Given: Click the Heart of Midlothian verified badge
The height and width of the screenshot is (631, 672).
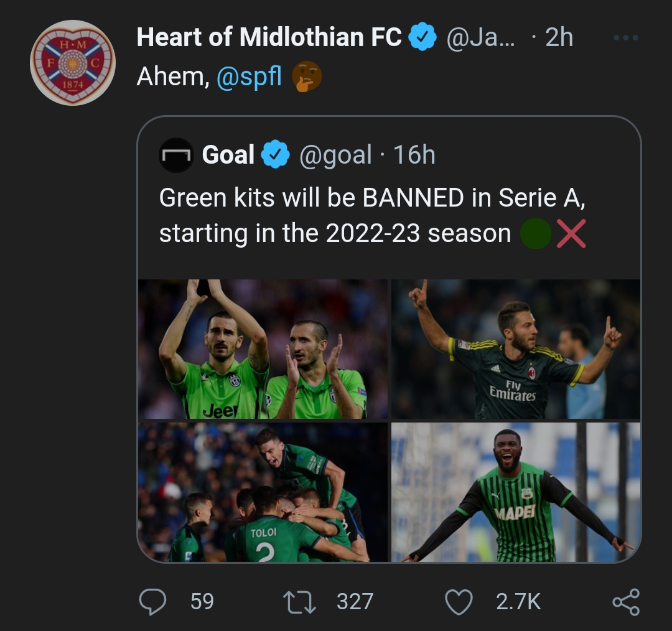Looking at the screenshot, I should 422,37.
